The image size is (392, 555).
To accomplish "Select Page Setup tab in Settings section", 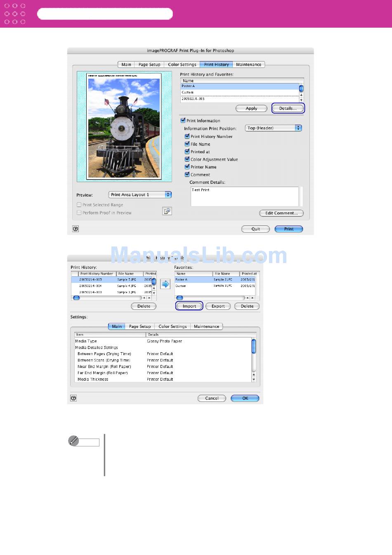I will click(140, 326).
